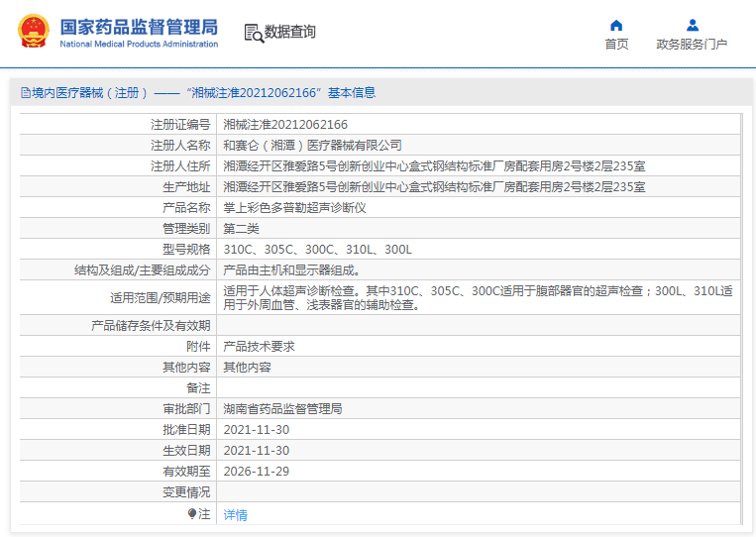Click the 国家药品监督管理局 site title
Image resolution: width=756 pixels, height=537 pixels.
[x=139, y=27]
